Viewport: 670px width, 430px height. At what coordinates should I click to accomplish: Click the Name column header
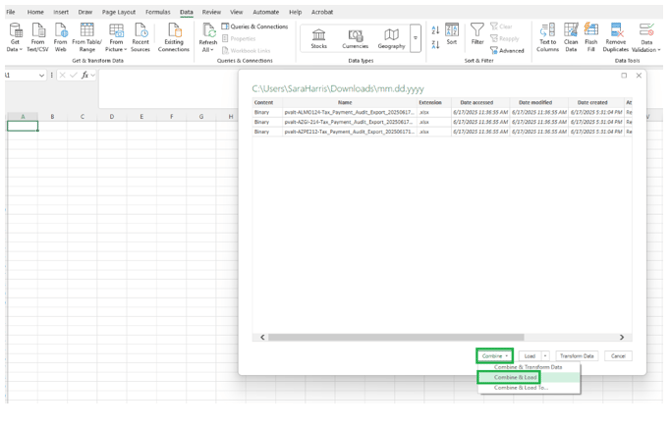coord(350,103)
